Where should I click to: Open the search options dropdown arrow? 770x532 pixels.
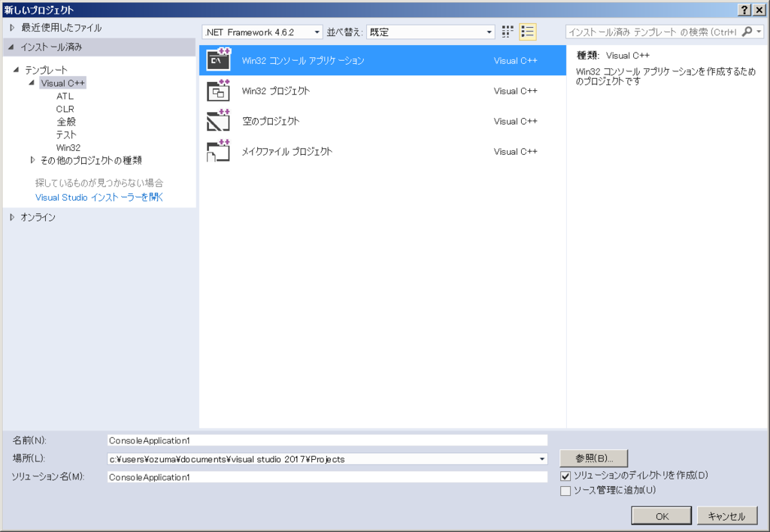pos(759,32)
